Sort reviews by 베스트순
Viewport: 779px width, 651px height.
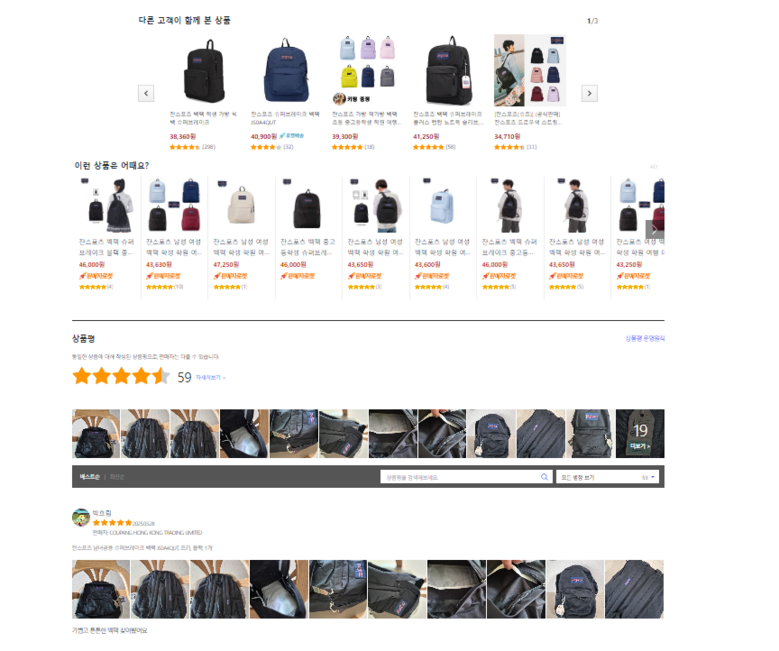(89, 477)
